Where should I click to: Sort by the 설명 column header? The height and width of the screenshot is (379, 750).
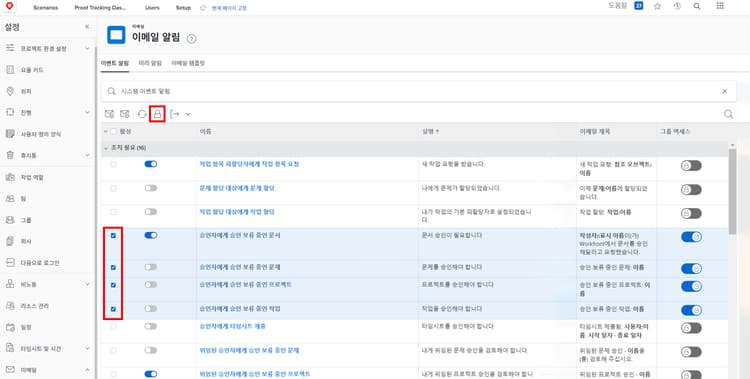(x=430, y=131)
